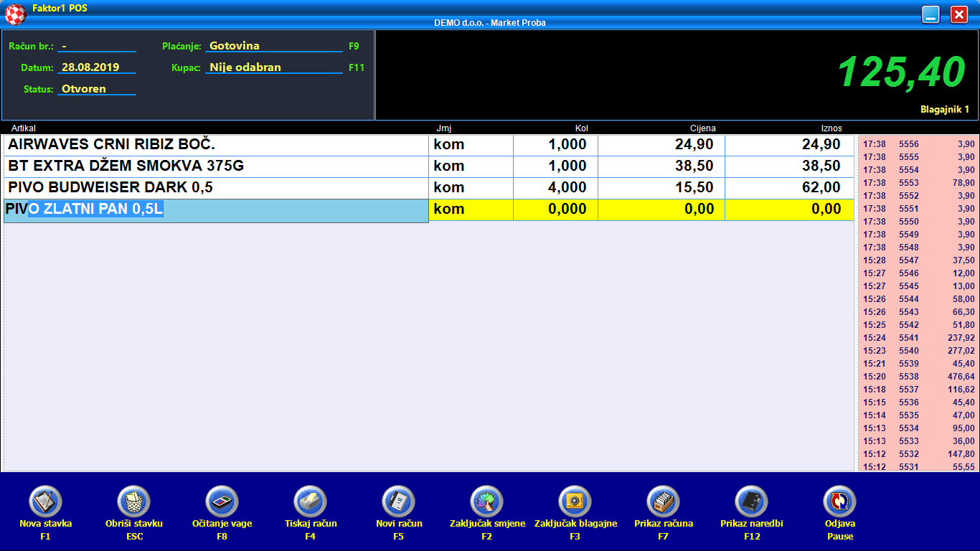
Task: Open Zaključak smjene shift closing
Action: click(487, 501)
